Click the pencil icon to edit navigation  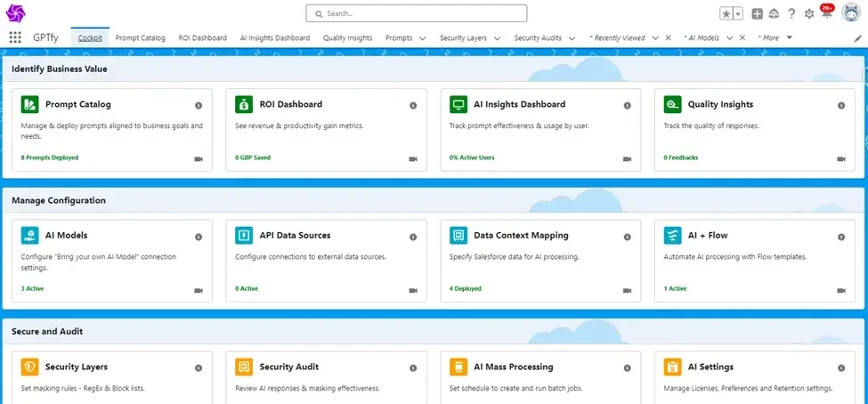coord(857,38)
